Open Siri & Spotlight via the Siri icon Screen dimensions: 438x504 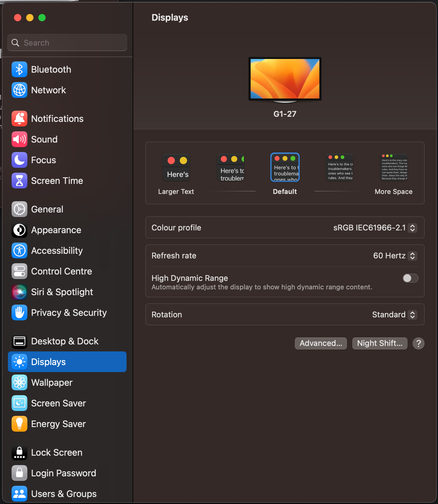point(19,292)
